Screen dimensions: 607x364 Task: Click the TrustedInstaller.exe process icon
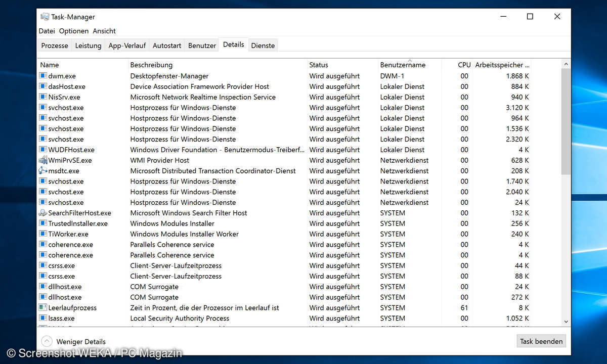(x=44, y=223)
